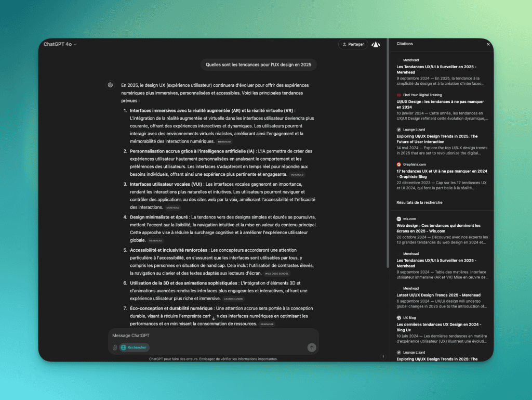Select 'Graphiste.com' source name label
Viewport: 532px width, 400px height.
[414, 164]
